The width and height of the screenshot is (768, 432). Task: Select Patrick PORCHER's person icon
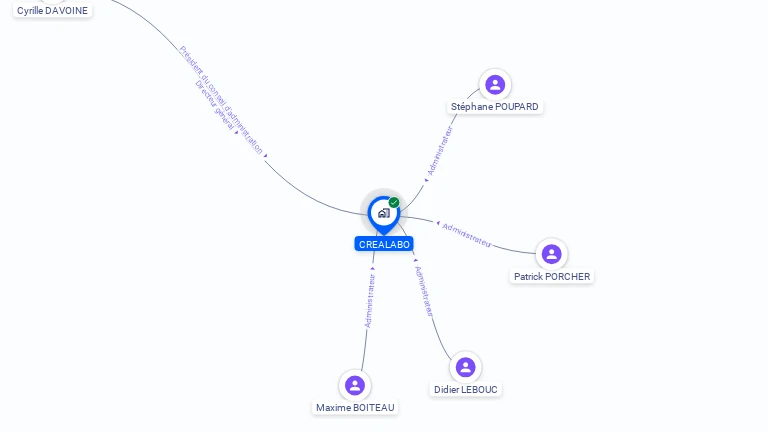pyautogui.click(x=552, y=254)
